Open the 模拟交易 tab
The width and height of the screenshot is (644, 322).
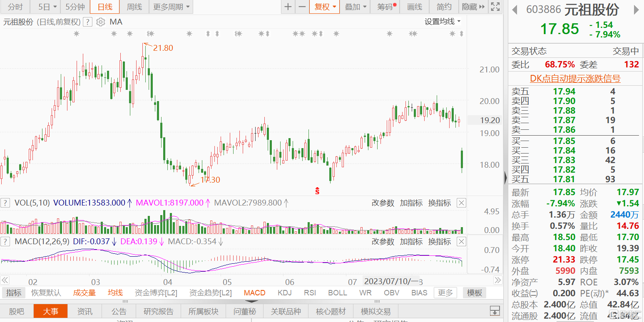pyautogui.click(x=376, y=311)
